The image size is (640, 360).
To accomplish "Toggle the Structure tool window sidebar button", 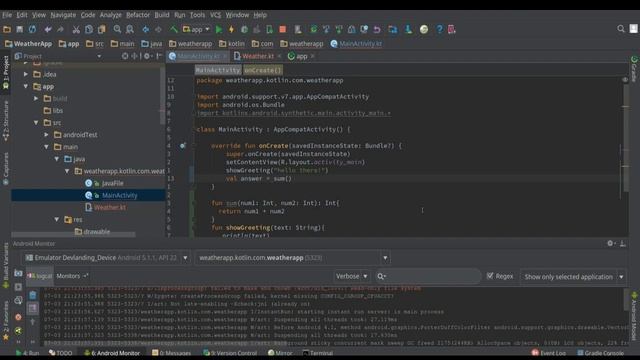I will 6,121.
